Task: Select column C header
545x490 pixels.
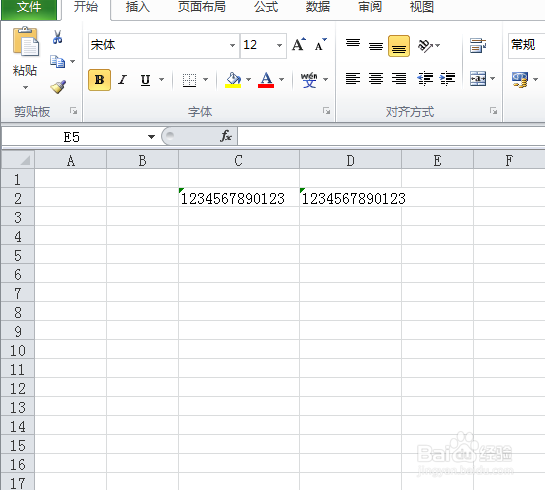Action: click(x=238, y=160)
